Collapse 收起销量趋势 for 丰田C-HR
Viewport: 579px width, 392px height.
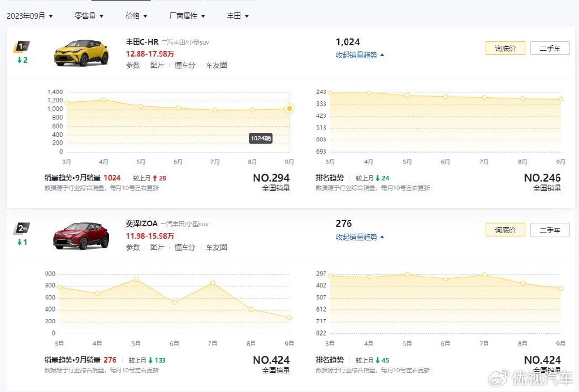pyautogui.click(x=360, y=55)
